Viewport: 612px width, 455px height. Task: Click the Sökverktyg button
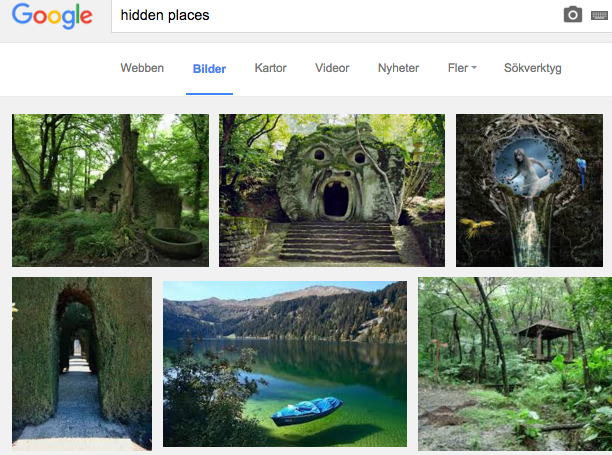click(x=531, y=68)
